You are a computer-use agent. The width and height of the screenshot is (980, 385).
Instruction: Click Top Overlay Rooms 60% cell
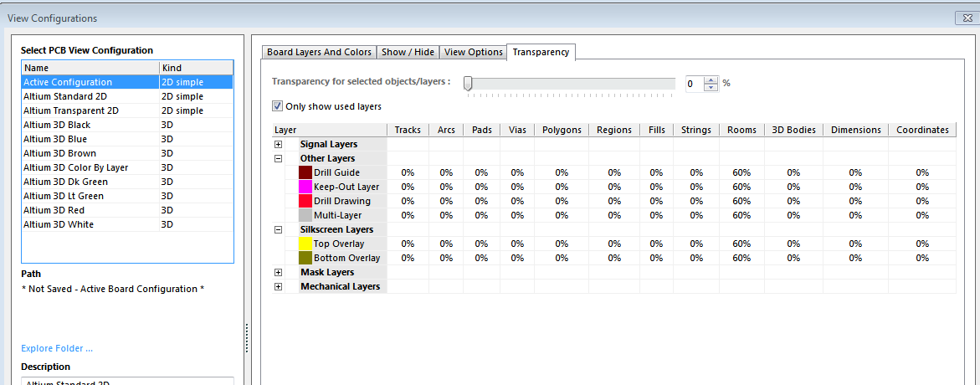(x=741, y=244)
